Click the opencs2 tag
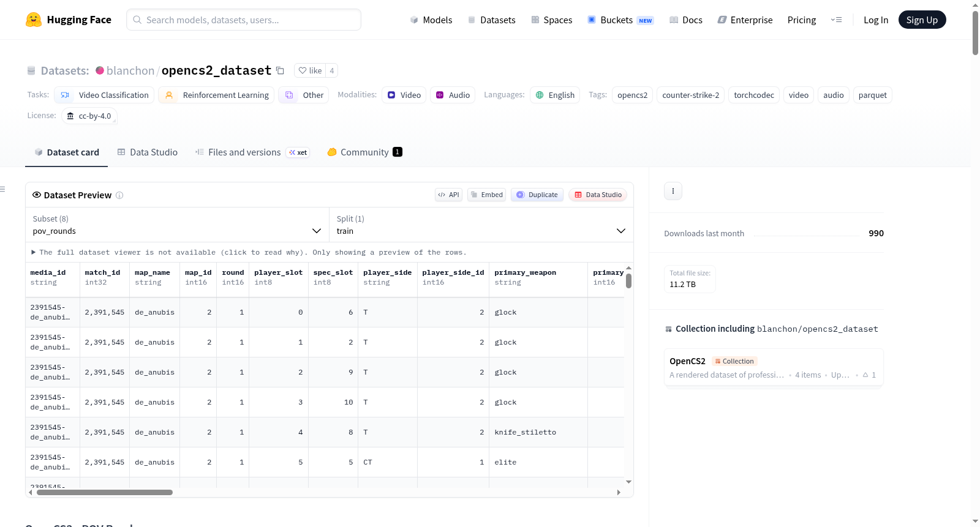The width and height of the screenshot is (980, 527). (x=633, y=95)
